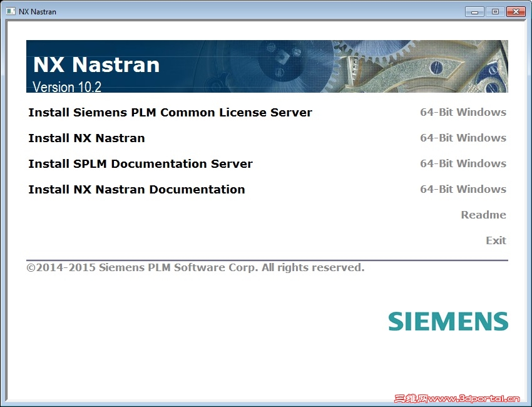Open the Readme link
Viewport: 532px width, 407px height.
coord(483,215)
